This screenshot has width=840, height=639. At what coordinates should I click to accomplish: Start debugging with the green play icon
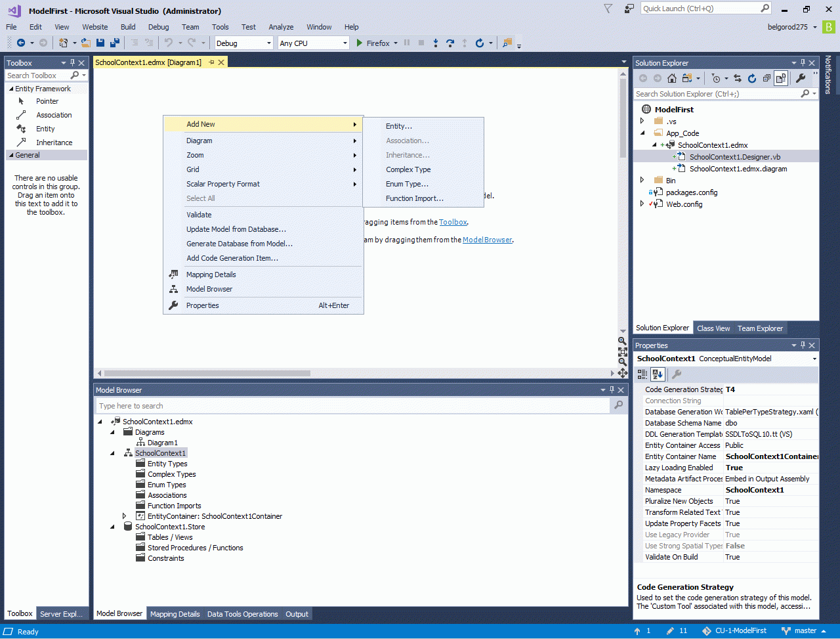[359, 43]
